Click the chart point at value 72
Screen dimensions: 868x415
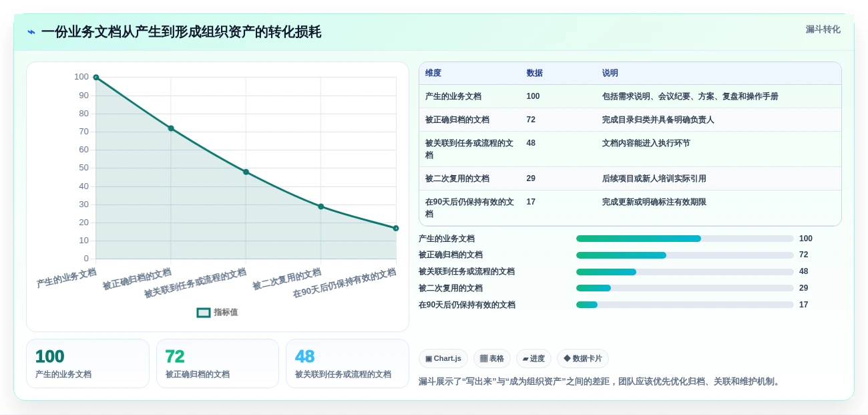click(x=171, y=128)
